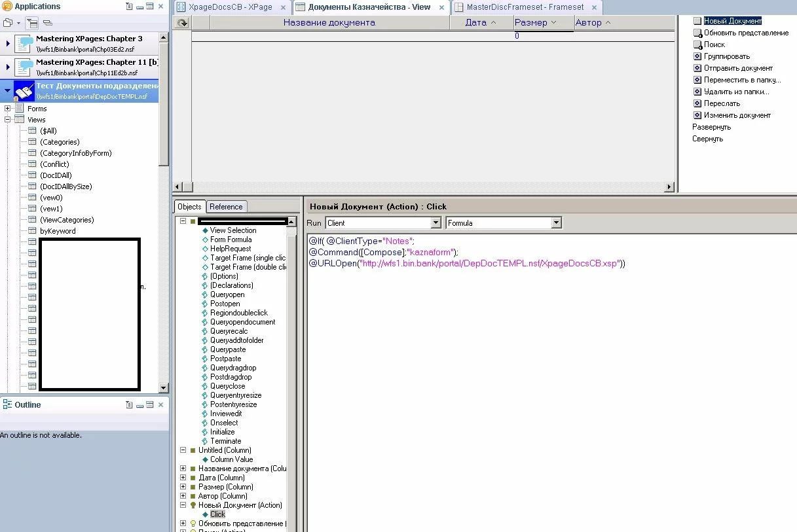
Task: Click the Applications panel view menu icon
Action: pyautogui.click(x=129, y=7)
